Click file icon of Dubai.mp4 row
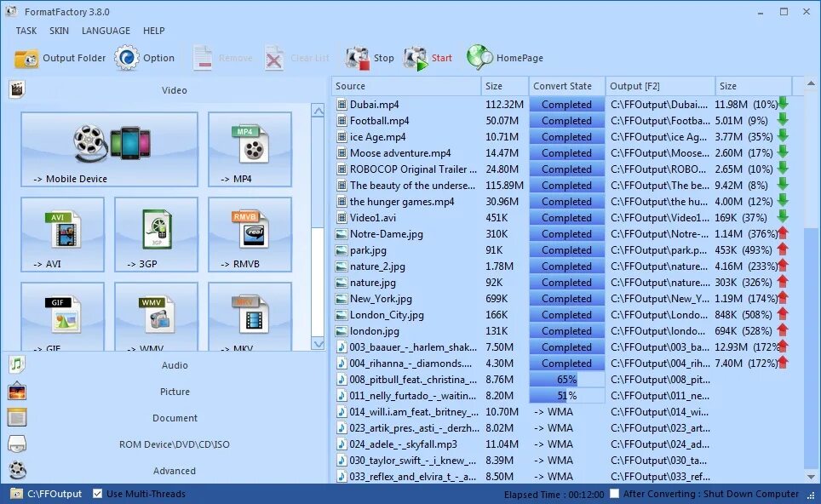821x504 pixels. tap(342, 105)
